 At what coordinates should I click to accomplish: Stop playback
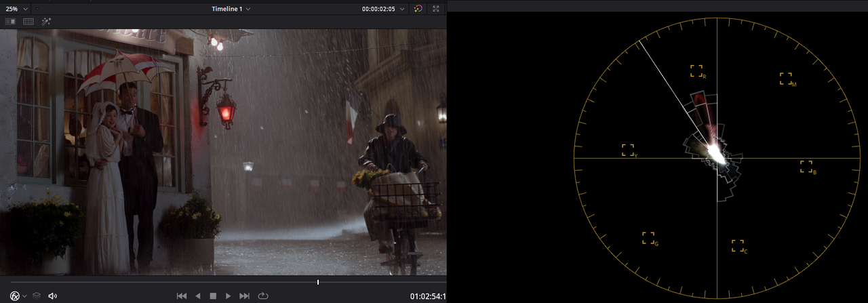click(x=213, y=296)
